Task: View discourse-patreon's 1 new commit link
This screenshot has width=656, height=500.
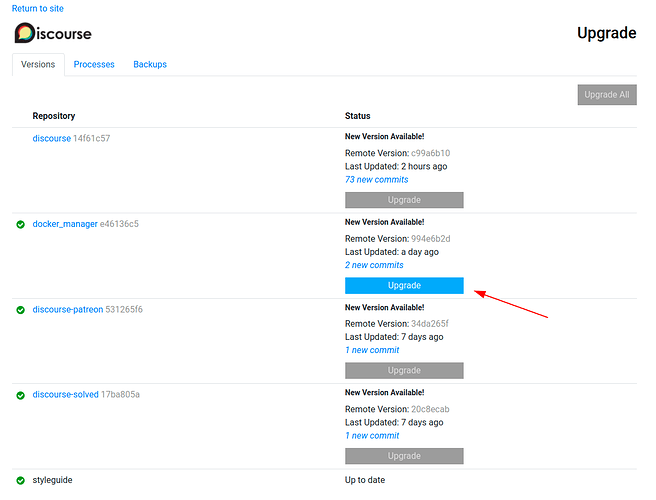Action: point(372,350)
